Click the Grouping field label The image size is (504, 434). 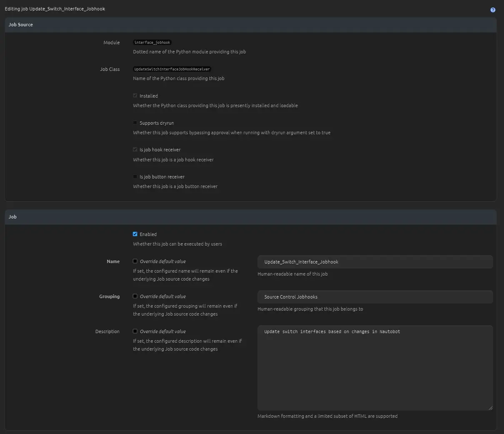109,296
